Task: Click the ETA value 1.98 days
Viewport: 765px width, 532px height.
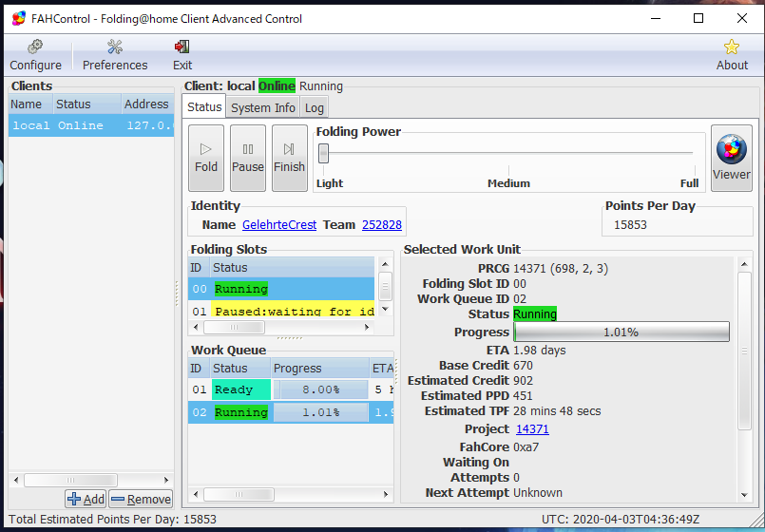Action: pyautogui.click(x=539, y=351)
